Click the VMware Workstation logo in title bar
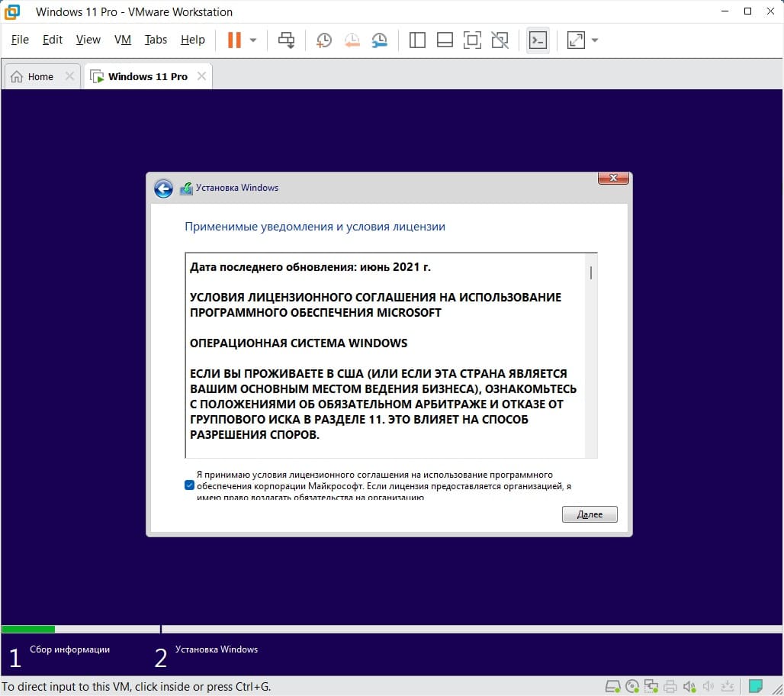The height and width of the screenshot is (696, 784). pyautogui.click(x=12, y=11)
